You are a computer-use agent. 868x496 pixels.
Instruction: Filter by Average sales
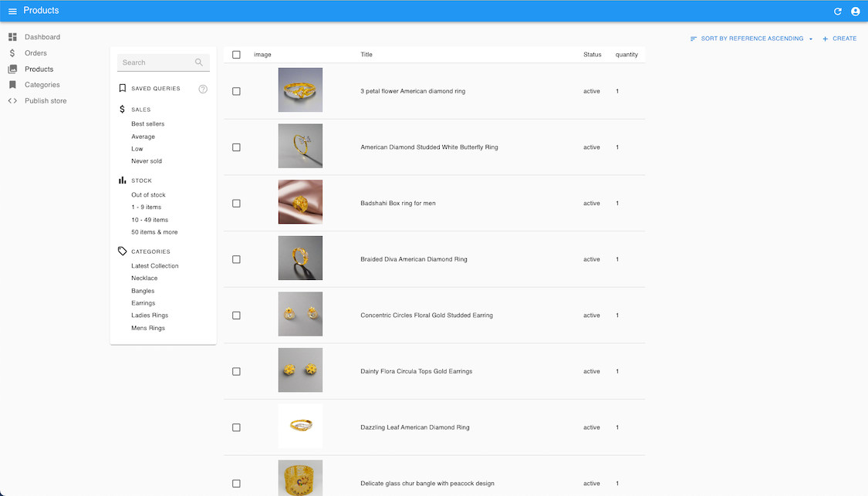pyautogui.click(x=143, y=137)
